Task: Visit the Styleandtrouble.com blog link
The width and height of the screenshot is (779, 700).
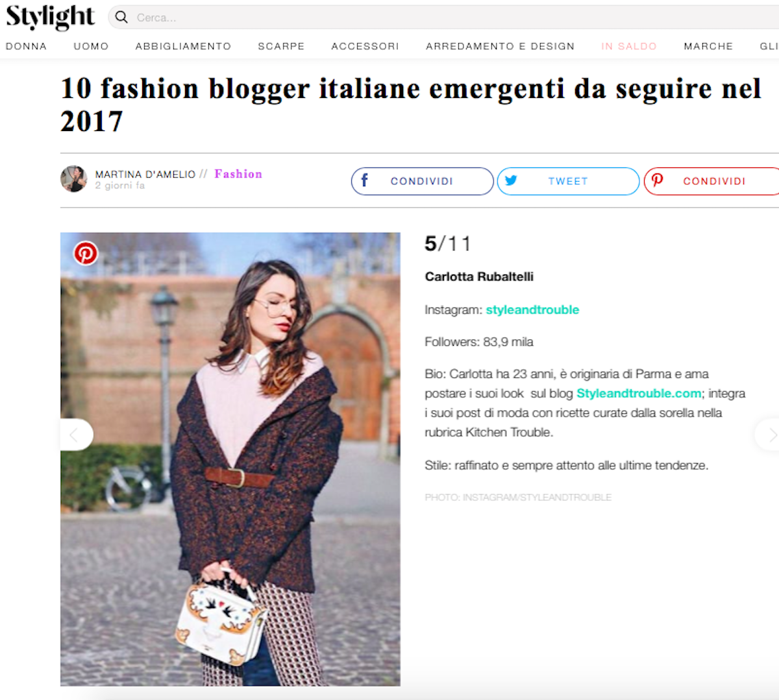Action: click(x=639, y=393)
